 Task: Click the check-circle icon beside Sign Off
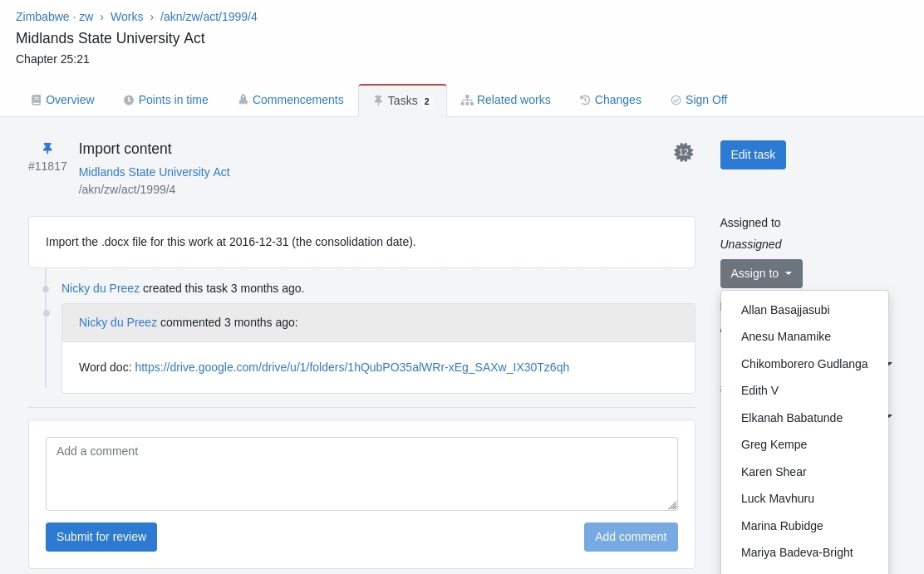(676, 101)
